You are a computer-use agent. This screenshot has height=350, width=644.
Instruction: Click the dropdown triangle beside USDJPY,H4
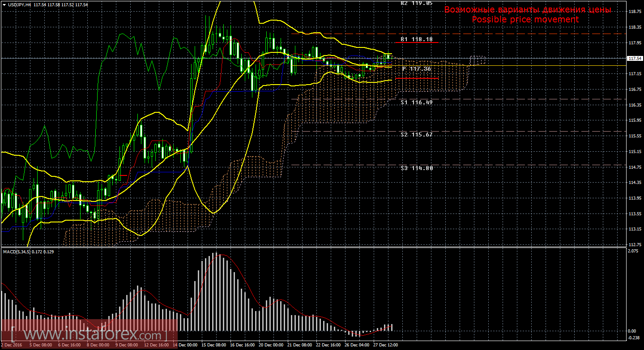coord(4,4)
